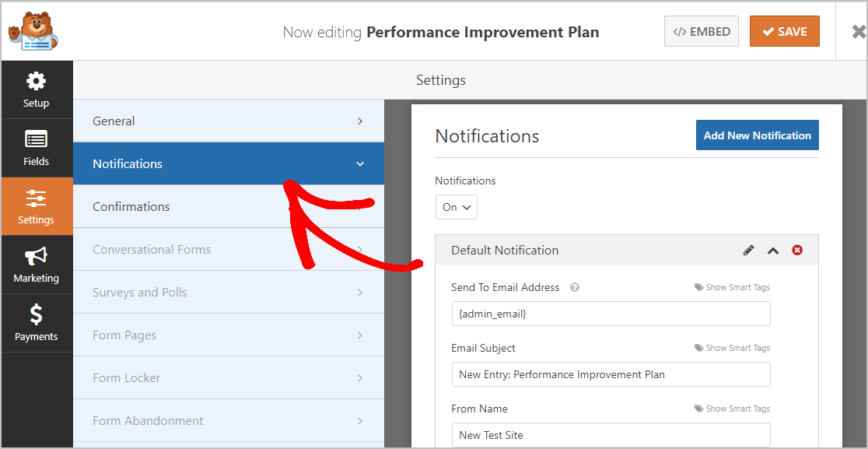The image size is (868, 449).
Task: Click the Performance Improvement Plan form title
Action: click(483, 32)
